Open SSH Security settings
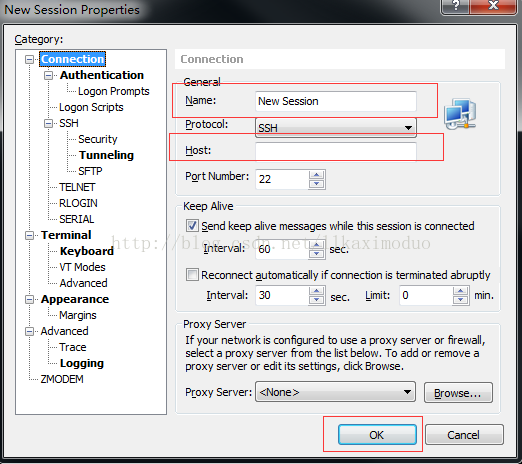The height and width of the screenshot is (464, 522). pyautogui.click(x=98, y=139)
